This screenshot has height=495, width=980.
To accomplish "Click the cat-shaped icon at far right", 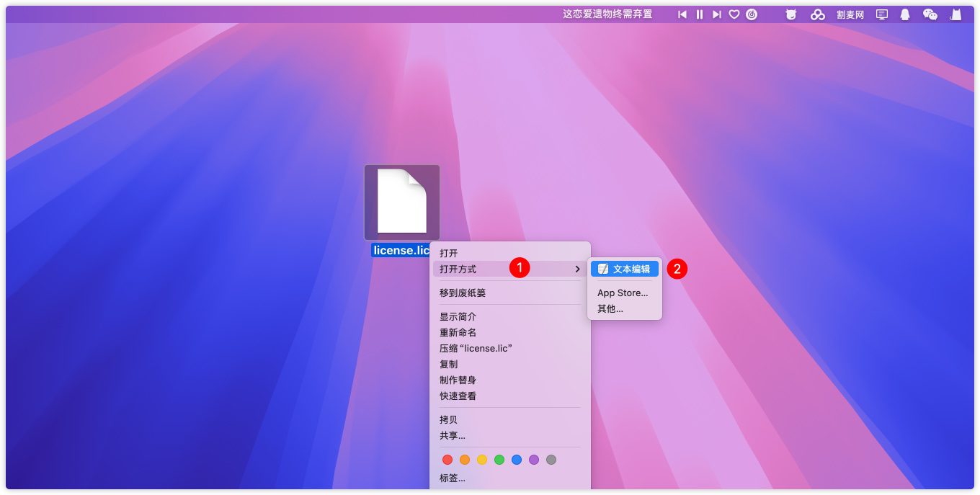I will coord(955,14).
